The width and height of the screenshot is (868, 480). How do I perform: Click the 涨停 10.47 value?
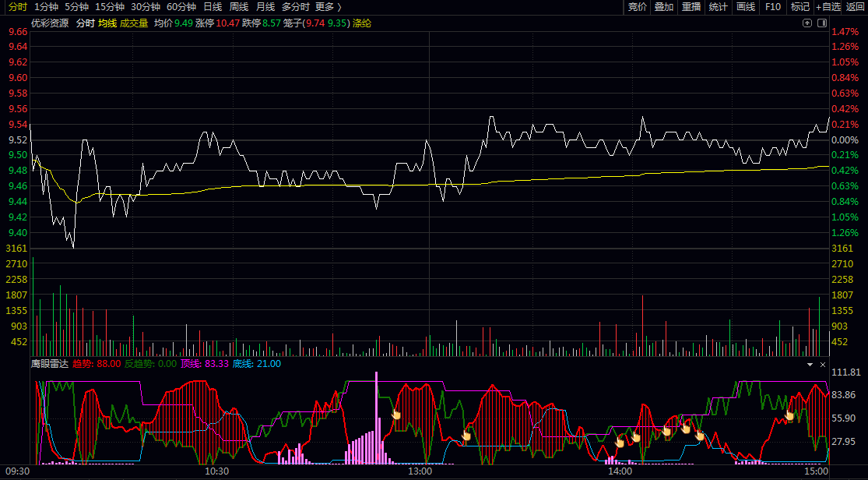coord(217,23)
